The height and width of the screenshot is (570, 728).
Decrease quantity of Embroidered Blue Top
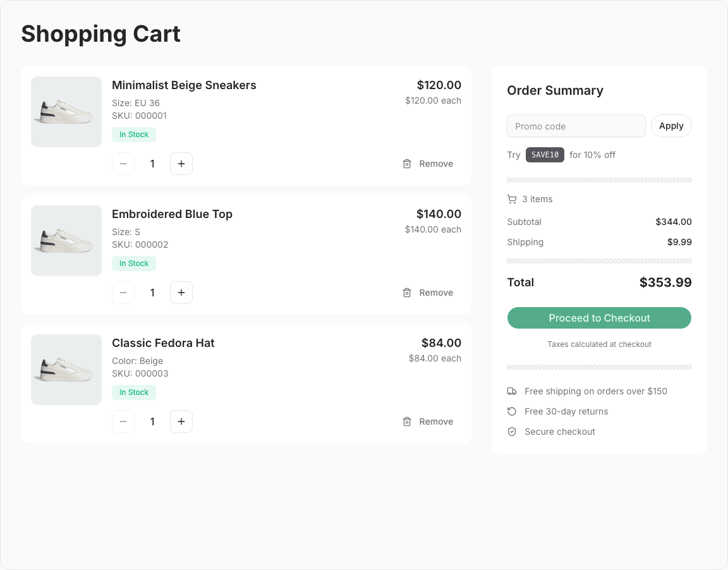point(123,293)
